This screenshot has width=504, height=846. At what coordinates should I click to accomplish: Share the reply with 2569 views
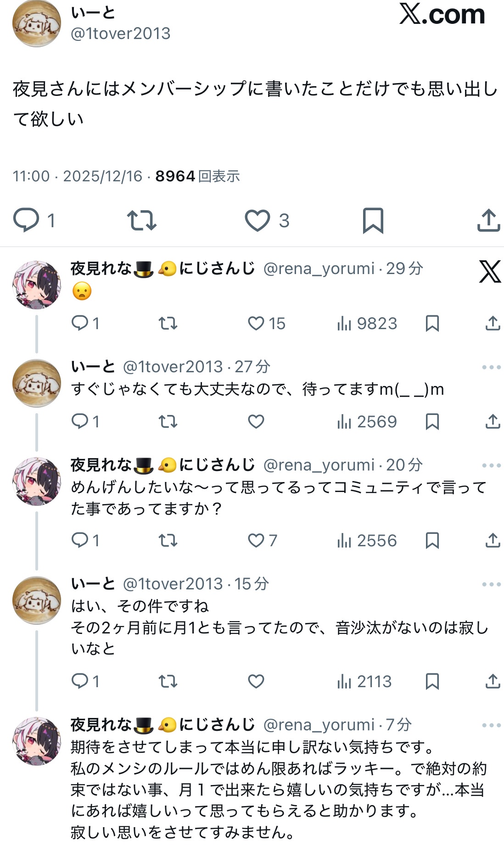click(493, 422)
